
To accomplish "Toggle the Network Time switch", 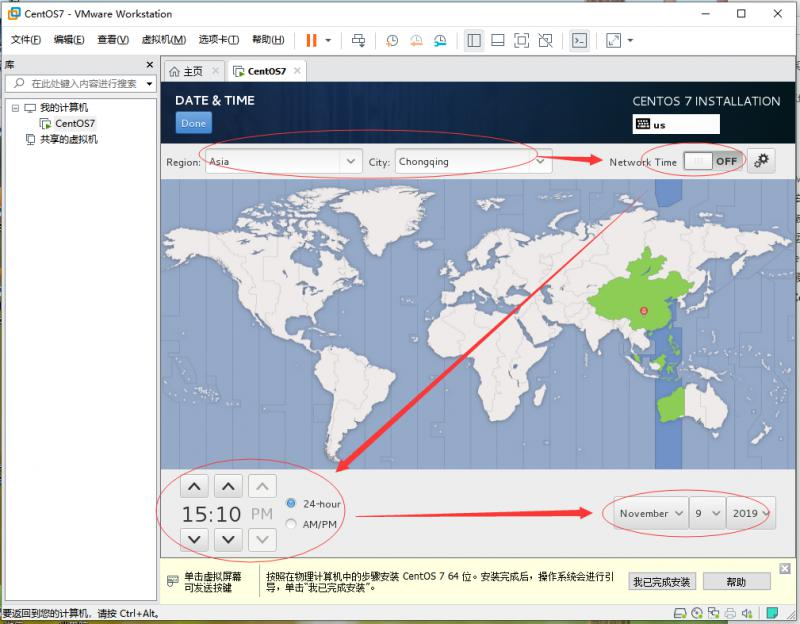I will click(713, 161).
